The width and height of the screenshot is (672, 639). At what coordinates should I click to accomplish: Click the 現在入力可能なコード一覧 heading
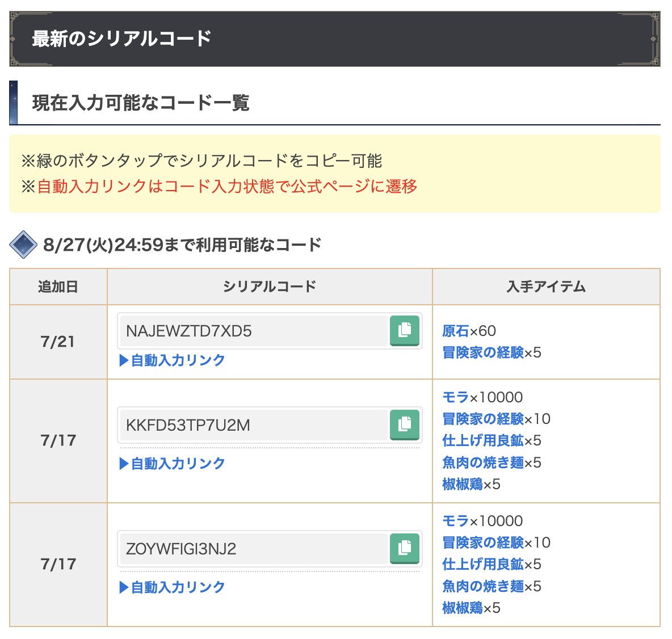pos(141,103)
